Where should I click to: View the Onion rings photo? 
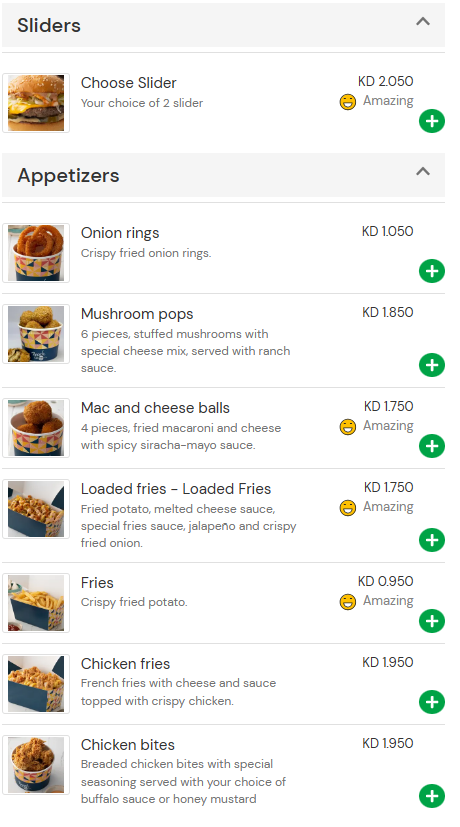click(36, 253)
